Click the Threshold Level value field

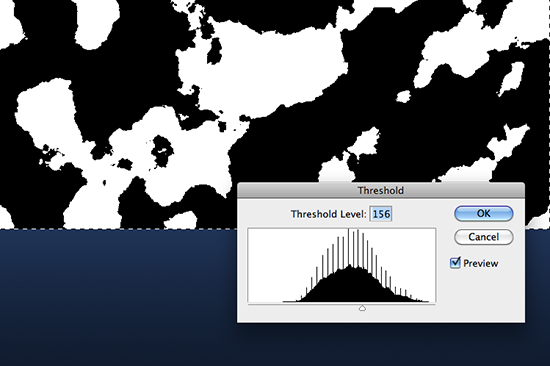[x=381, y=214]
